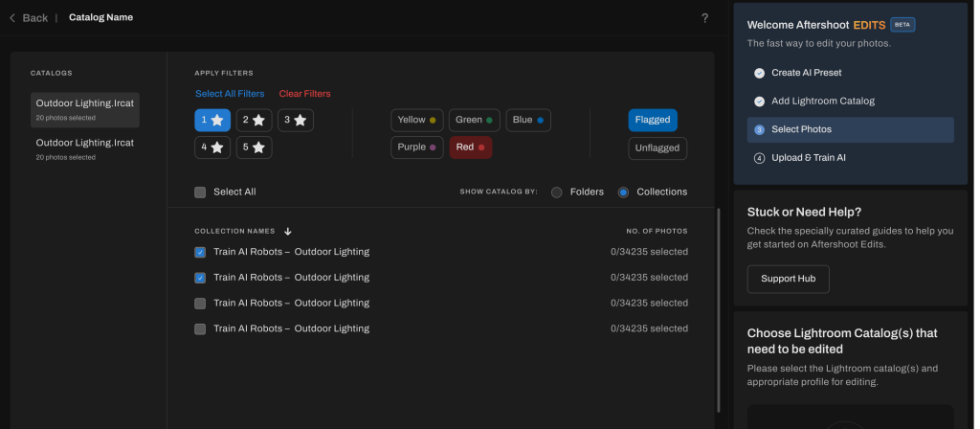Click the Back arrow chevron icon
980x429 pixels.
pos(12,18)
